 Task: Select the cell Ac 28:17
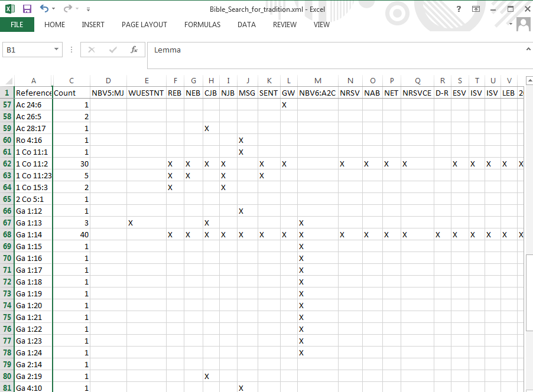click(33, 128)
